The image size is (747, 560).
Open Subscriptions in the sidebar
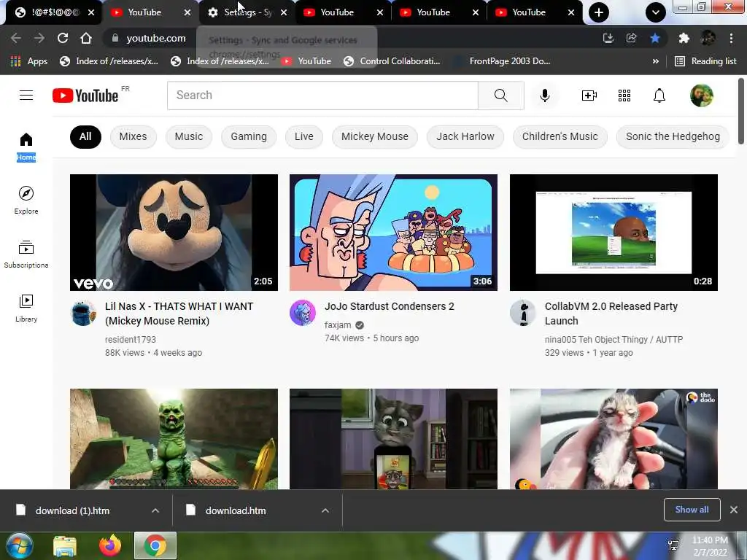[x=26, y=254]
